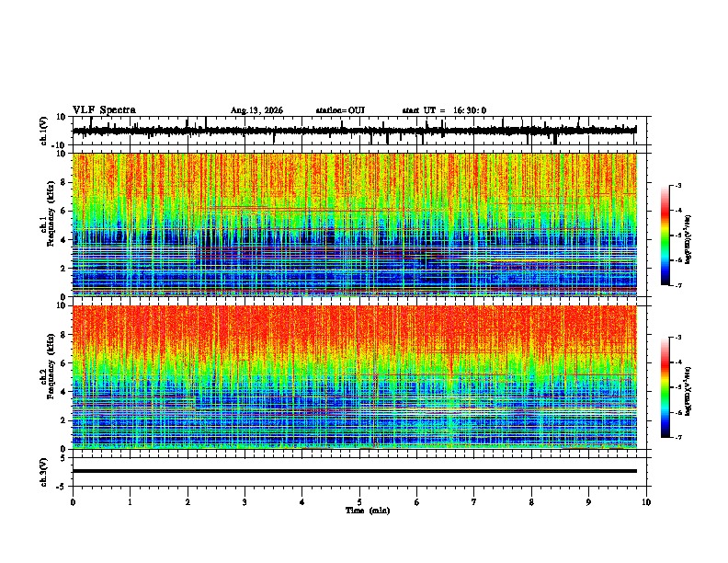Click the flat ch.3 voltage trace line
The height and width of the screenshot is (563, 728).
pos(355,471)
